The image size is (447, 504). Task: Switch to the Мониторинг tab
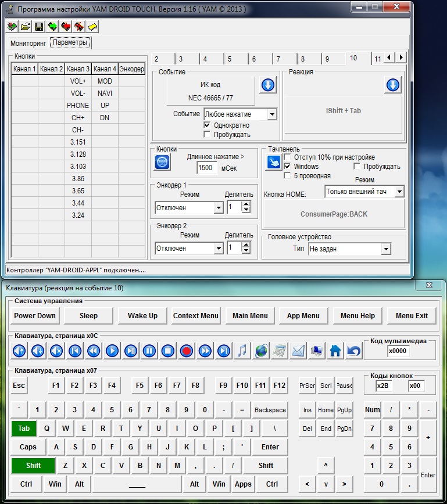pos(28,44)
